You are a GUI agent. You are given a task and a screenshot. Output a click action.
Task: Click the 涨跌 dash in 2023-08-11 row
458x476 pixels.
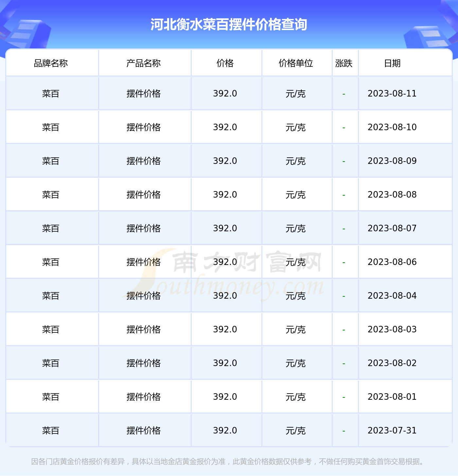344,94
